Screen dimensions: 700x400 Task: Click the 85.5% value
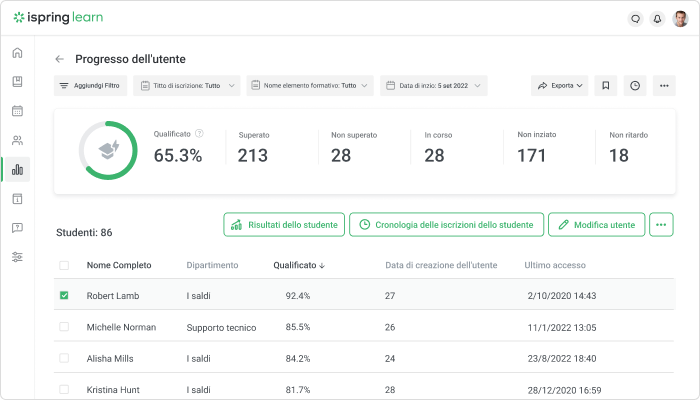coord(298,327)
